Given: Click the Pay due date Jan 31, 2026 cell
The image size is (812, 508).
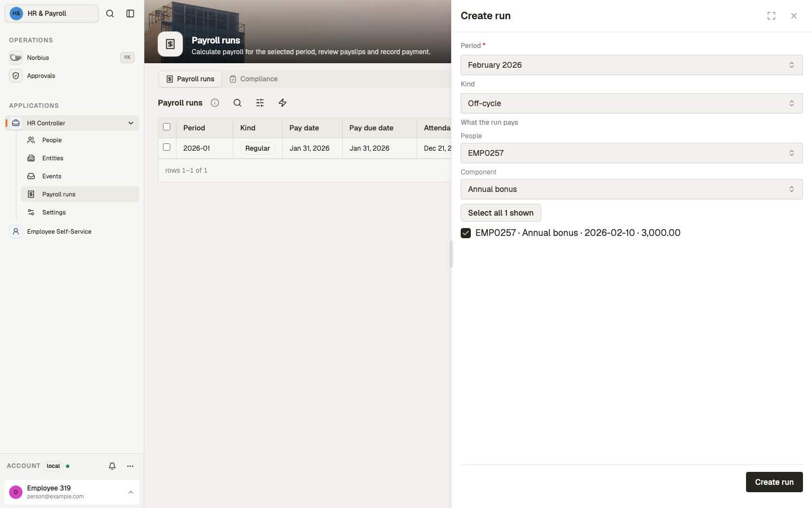Looking at the screenshot, I should point(379,148).
